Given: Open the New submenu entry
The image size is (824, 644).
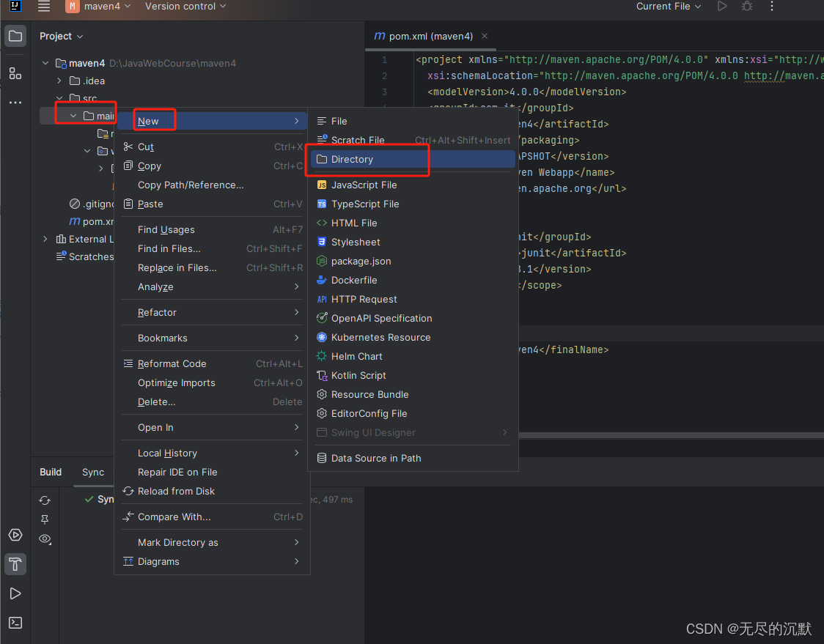Looking at the screenshot, I should (x=213, y=122).
